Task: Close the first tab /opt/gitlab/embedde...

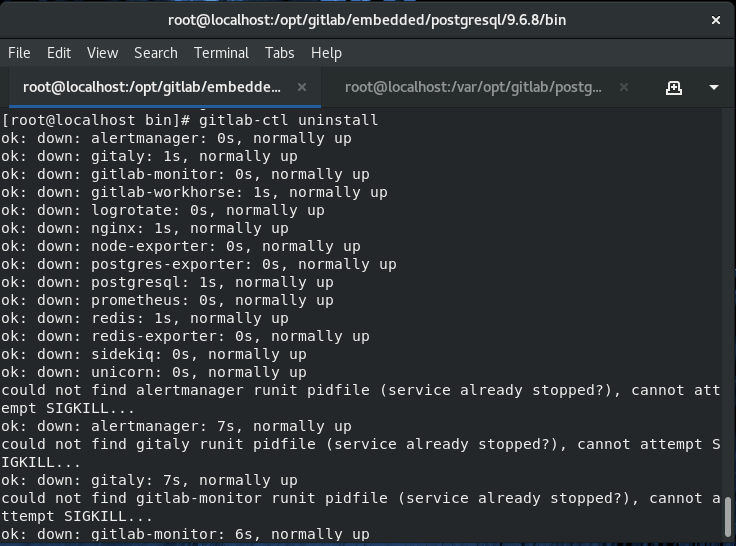Action: pos(302,87)
